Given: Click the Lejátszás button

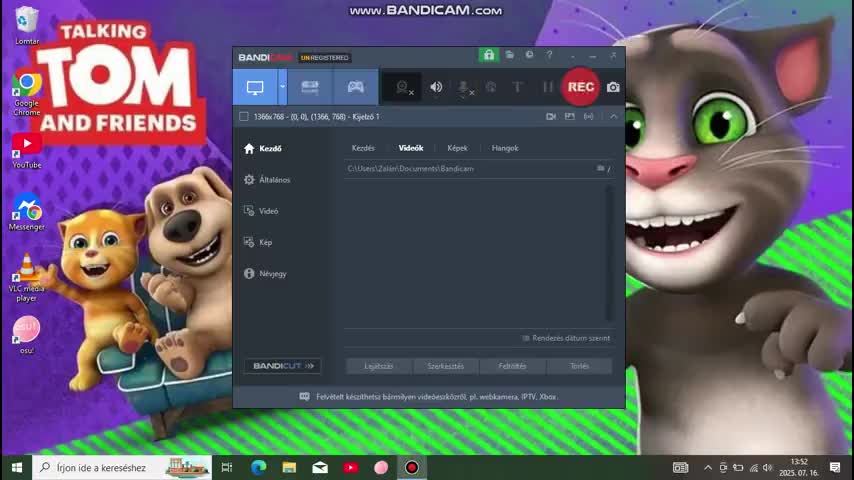Looking at the screenshot, I should coord(379,366).
